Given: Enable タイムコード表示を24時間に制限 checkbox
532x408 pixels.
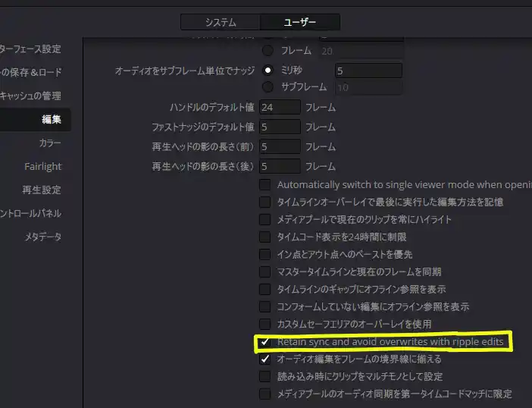Looking at the screenshot, I should pos(264,237).
